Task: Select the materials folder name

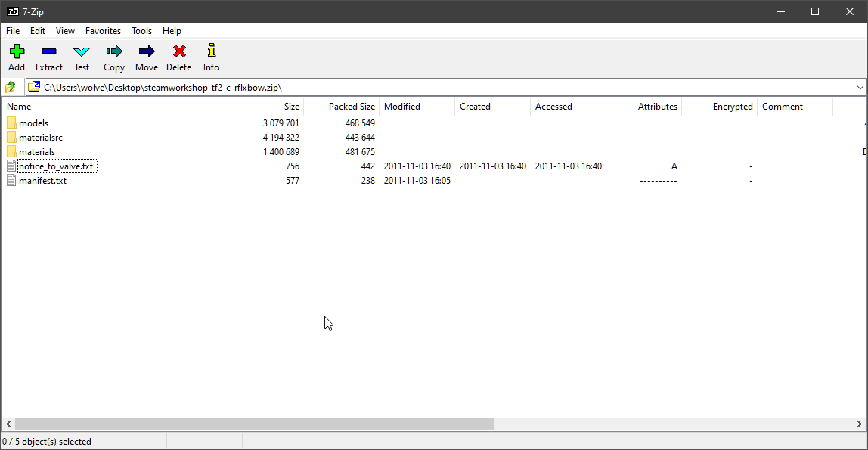Action: (x=37, y=152)
